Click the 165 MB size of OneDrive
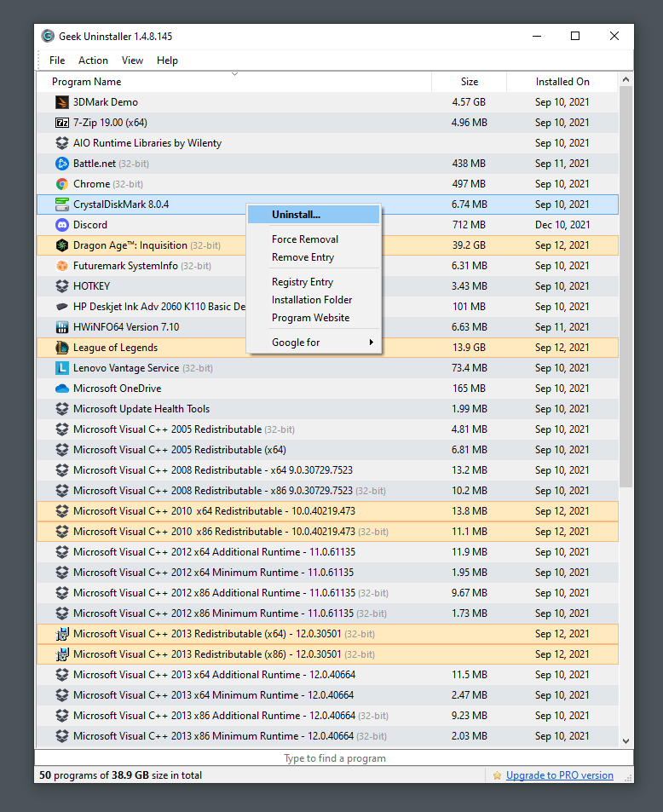 [x=470, y=389]
